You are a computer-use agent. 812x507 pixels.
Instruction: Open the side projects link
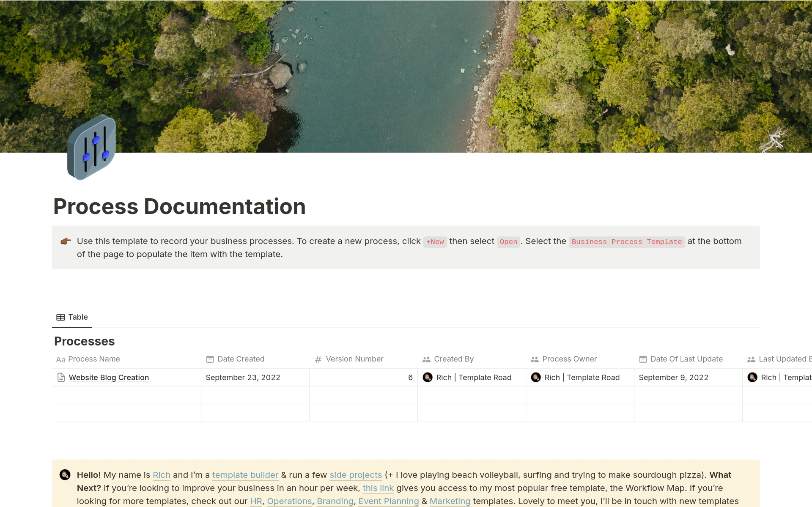point(355,475)
